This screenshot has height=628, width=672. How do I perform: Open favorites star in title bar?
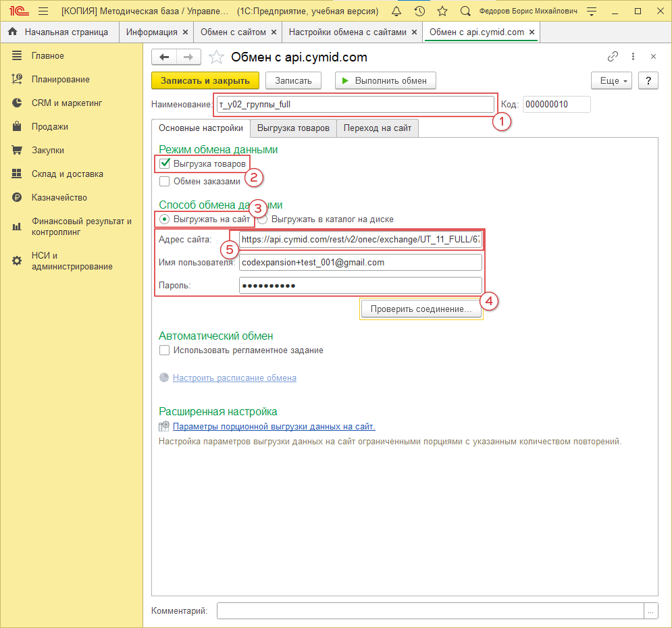[442, 11]
